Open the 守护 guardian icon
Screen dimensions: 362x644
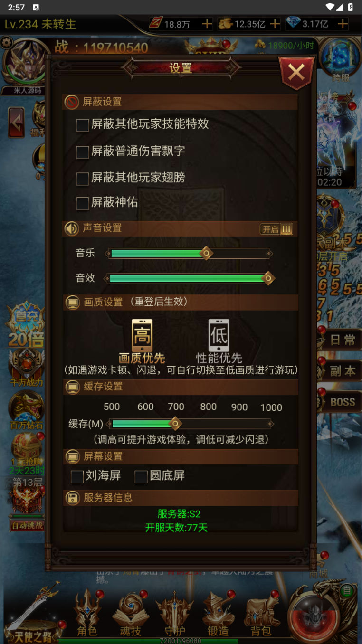tap(174, 614)
